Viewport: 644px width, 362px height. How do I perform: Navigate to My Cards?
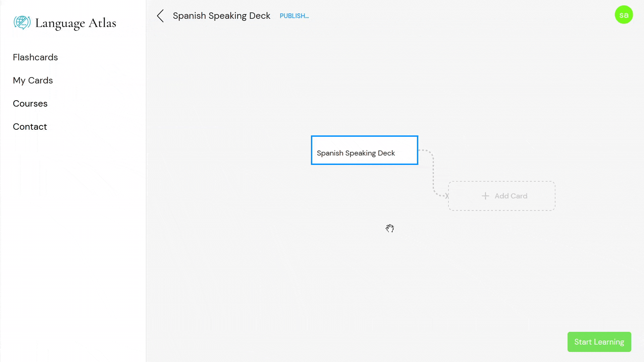coord(33,80)
